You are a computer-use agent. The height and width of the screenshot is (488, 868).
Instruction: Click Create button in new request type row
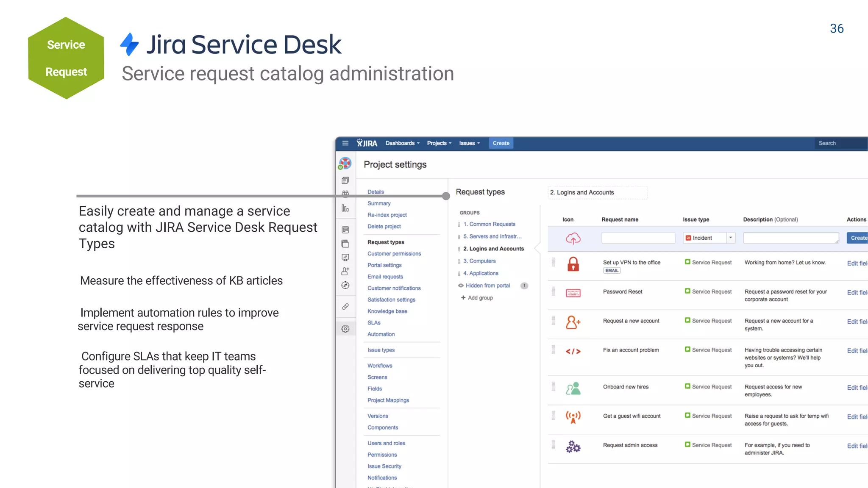[857, 238]
